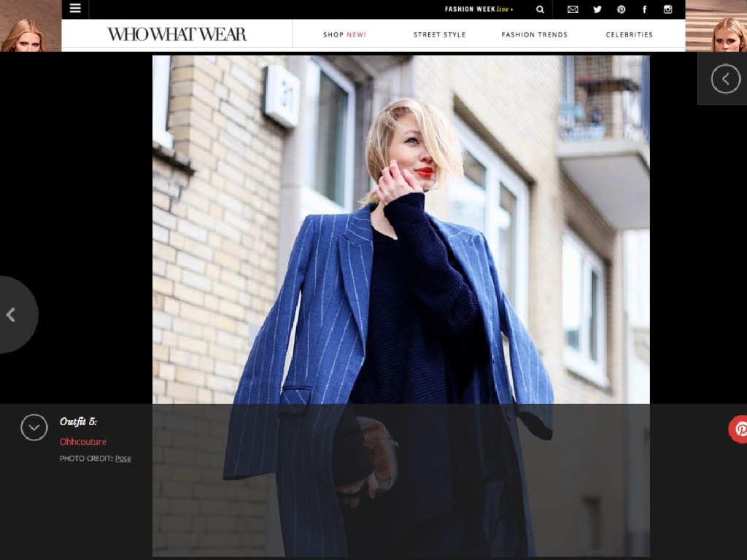Image resolution: width=747 pixels, height=560 pixels.
Task: Open the email newsletter icon
Action: pos(573,9)
